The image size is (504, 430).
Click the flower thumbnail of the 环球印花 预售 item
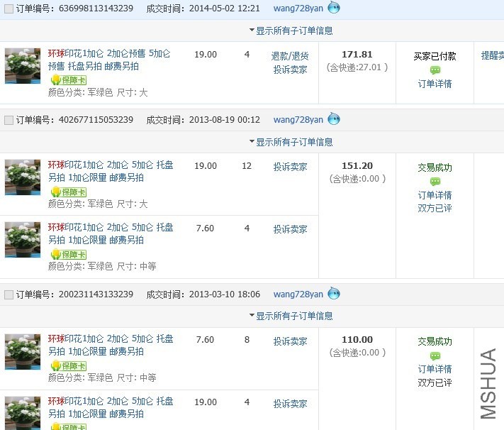click(23, 66)
